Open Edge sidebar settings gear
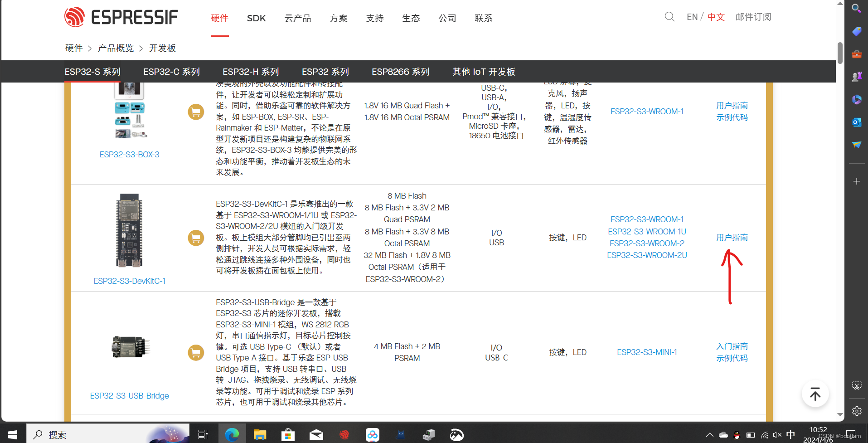The width and height of the screenshot is (868, 443). click(856, 411)
